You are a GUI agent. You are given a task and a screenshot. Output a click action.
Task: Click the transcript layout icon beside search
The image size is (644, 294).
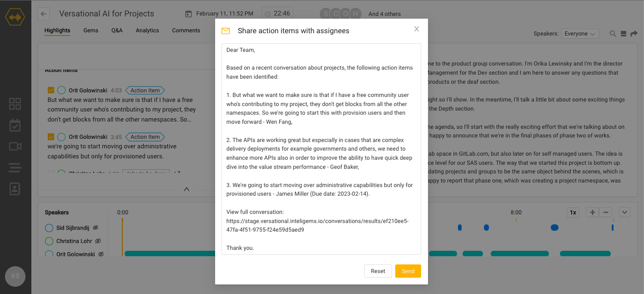tap(624, 34)
